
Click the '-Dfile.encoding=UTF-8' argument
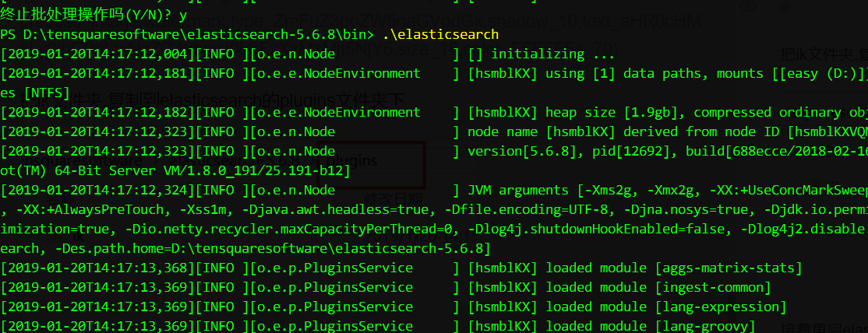click(527, 209)
